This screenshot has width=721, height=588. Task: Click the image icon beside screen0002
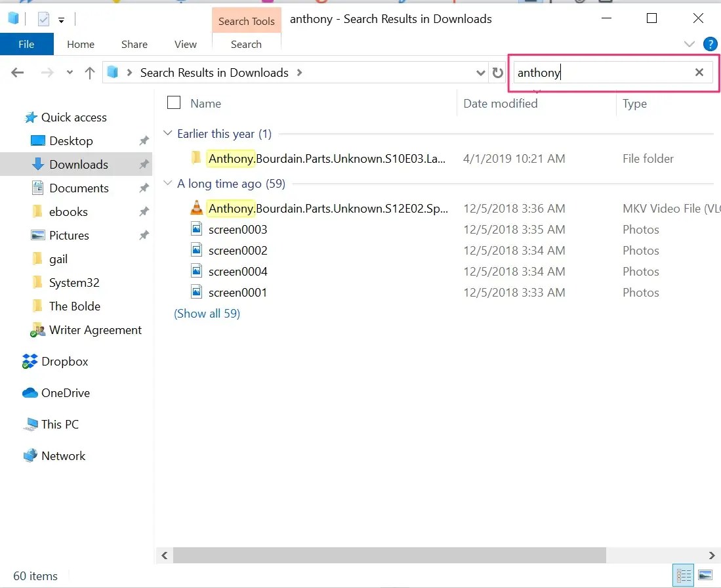(196, 249)
